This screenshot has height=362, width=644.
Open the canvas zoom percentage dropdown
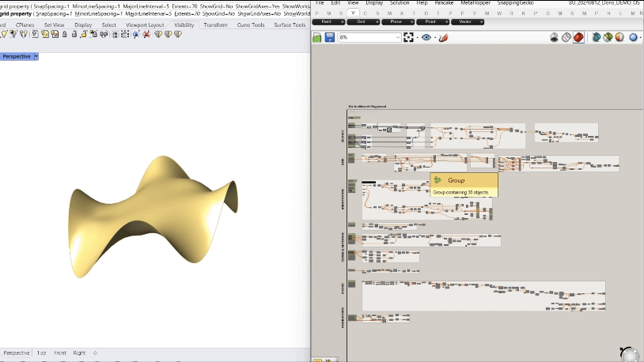[397, 37]
